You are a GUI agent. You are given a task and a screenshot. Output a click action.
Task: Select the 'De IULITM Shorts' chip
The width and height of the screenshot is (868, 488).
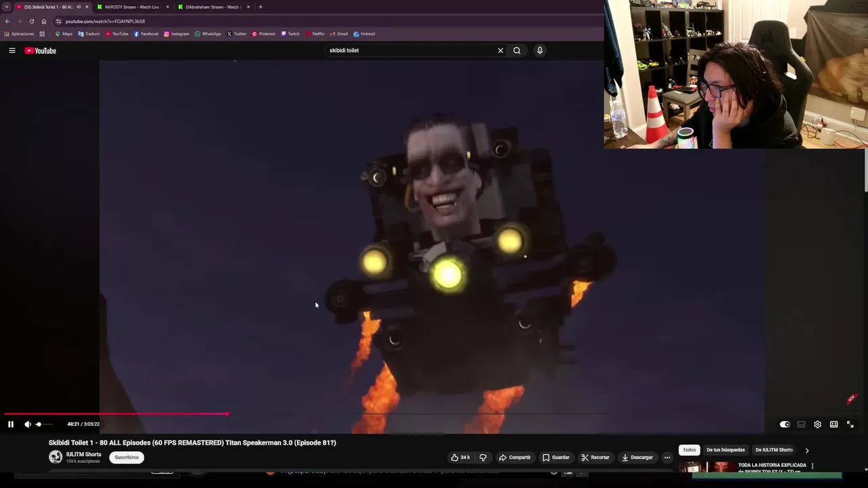(774, 450)
